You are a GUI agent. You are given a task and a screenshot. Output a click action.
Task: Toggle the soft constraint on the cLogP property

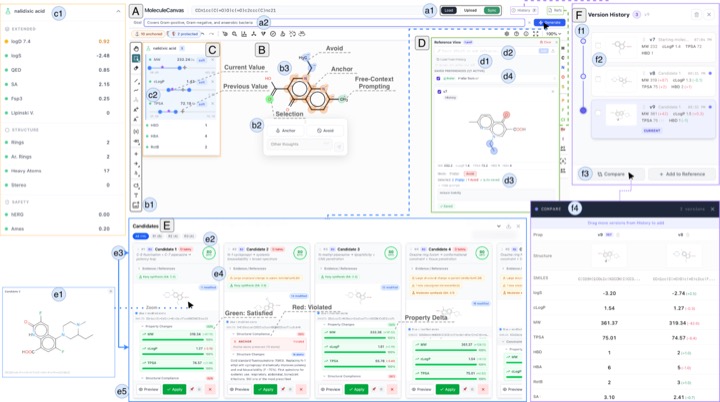(202, 82)
